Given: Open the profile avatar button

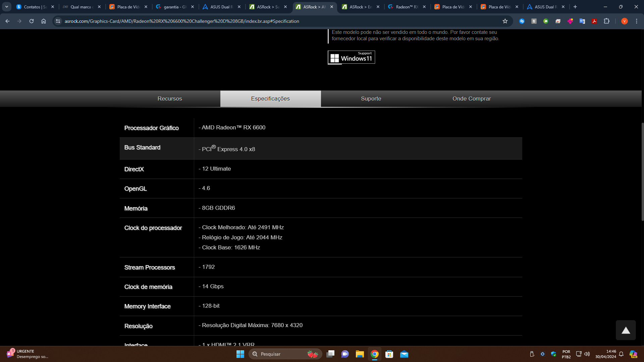Looking at the screenshot, I should pos(625,21).
